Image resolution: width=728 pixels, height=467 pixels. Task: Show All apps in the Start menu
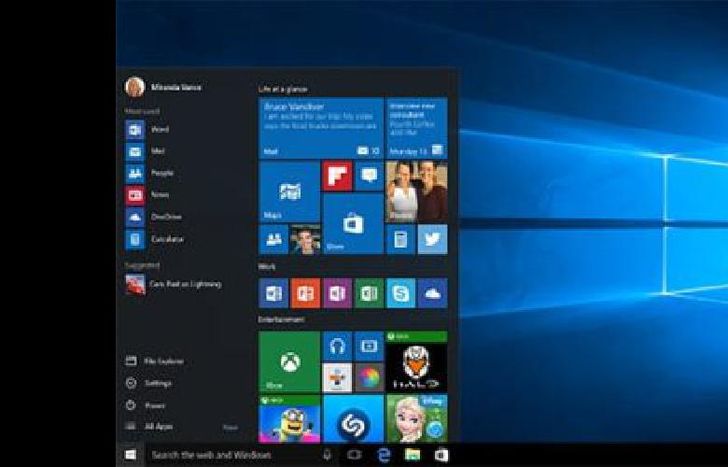(x=149, y=427)
